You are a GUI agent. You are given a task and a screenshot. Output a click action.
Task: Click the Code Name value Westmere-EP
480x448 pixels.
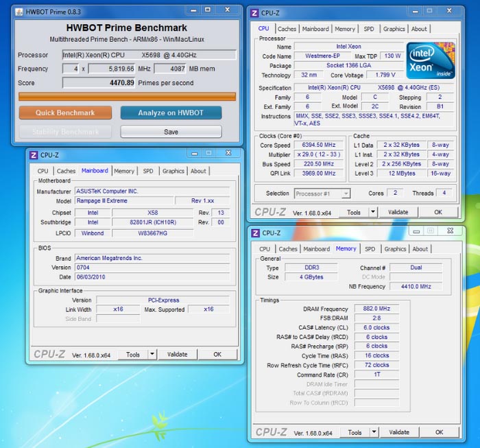(x=322, y=56)
